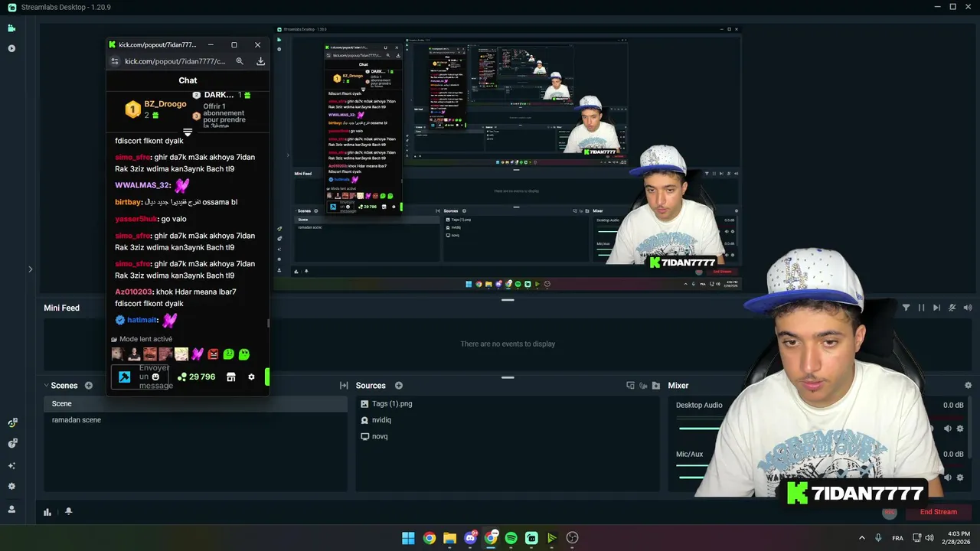980x551 pixels.
Task: Click username Az010203 in chat
Action: point(133,292)
